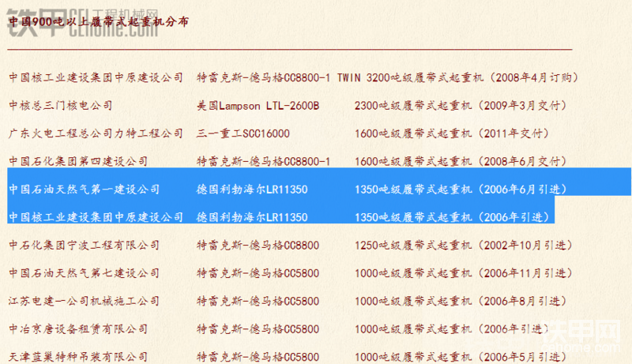The height and width of the screenshot is (364, 632).
Task: Click 1600吨级履带式起重机 (2008年6月交付)
Action: click(x=461, y=161)
